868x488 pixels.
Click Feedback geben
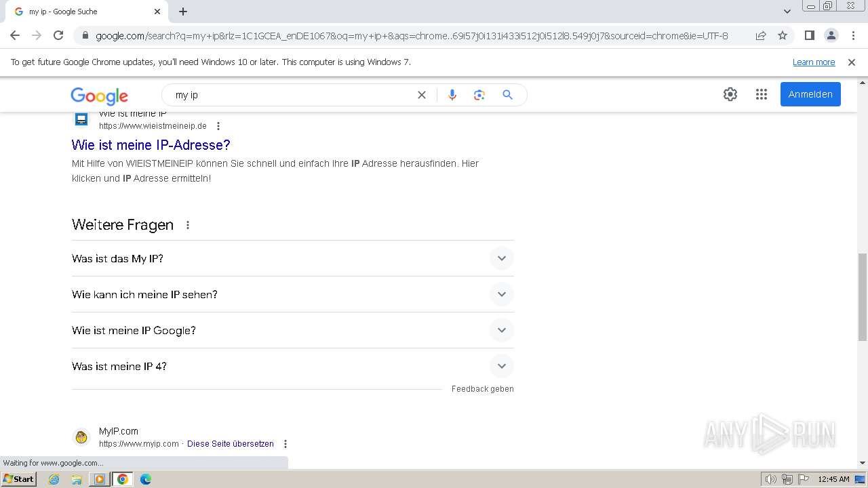coord(483,389)
